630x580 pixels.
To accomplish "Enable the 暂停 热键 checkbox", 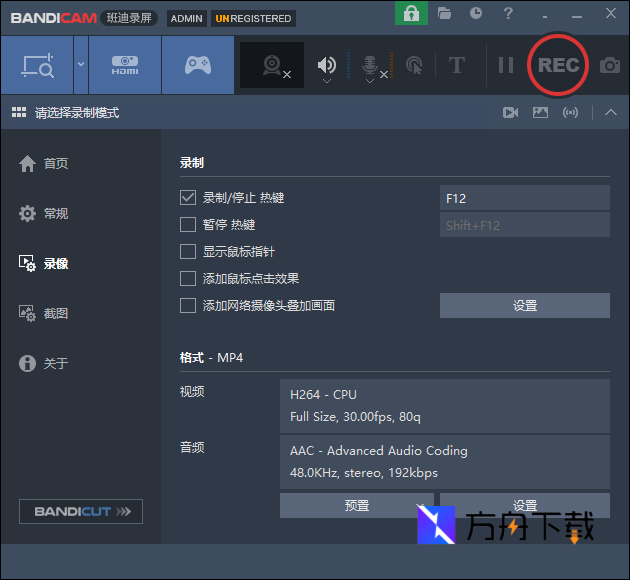I will (188, 225).
